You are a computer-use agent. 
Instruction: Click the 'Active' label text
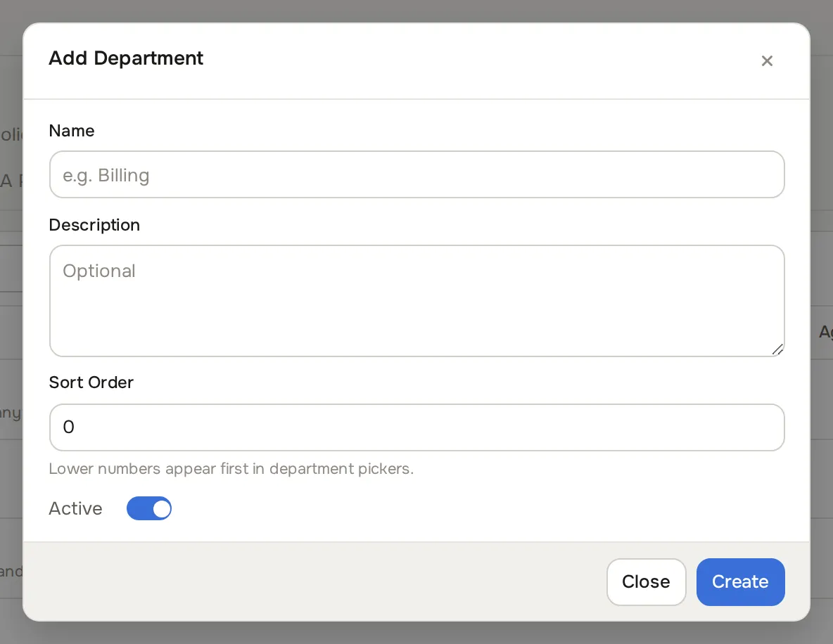(75, 508)
